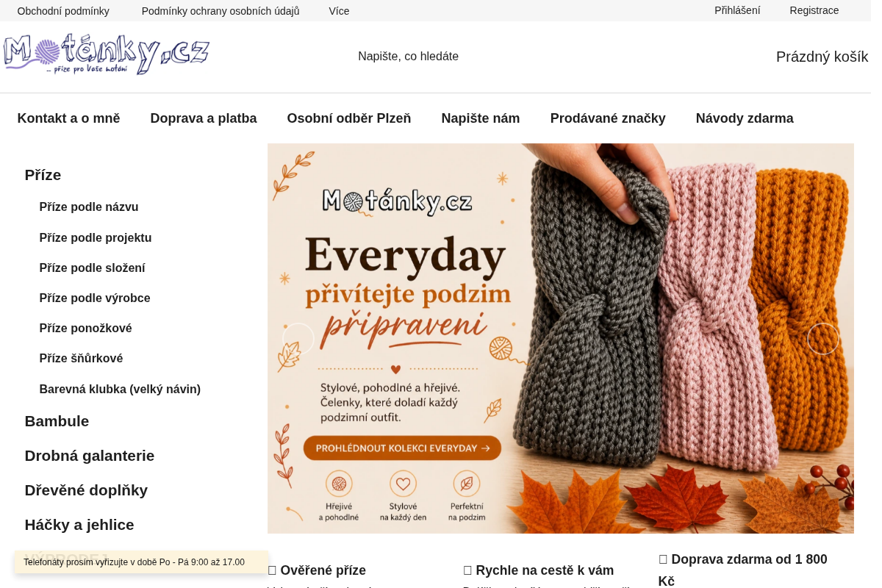Open Příze ponožkové subcategory

coord(85,329)
